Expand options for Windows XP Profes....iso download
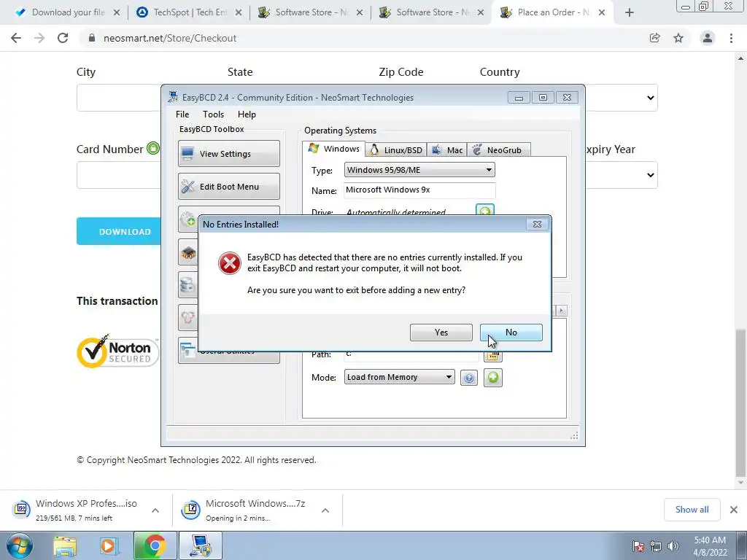 (x=155, y=510)
